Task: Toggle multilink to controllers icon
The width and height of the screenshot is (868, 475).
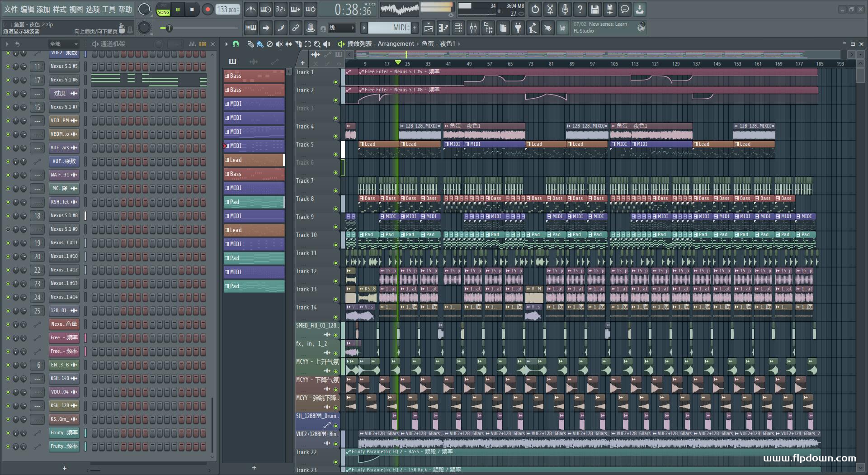Action: [295, 28]
